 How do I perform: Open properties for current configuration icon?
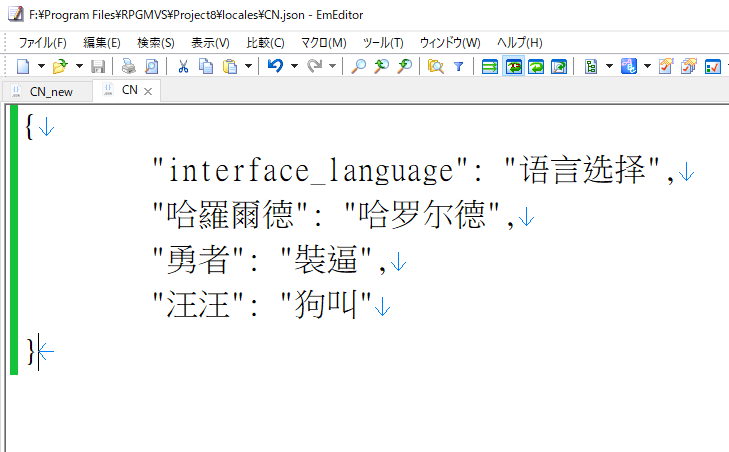pos(666,66)
